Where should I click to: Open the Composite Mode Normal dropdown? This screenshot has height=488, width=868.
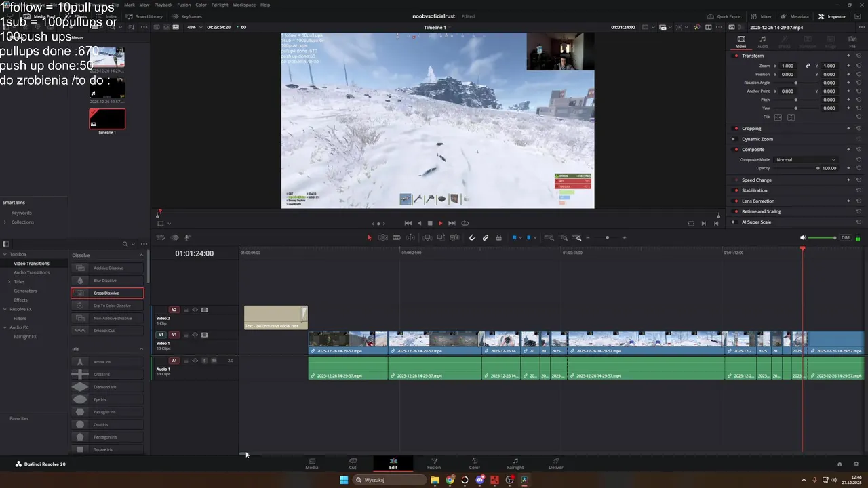806,160
